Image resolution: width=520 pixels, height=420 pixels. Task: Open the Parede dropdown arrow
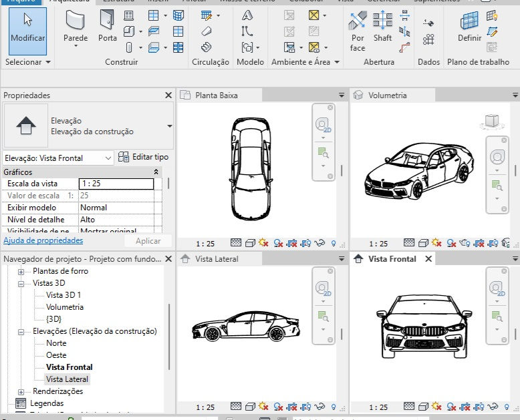[76, 45]
